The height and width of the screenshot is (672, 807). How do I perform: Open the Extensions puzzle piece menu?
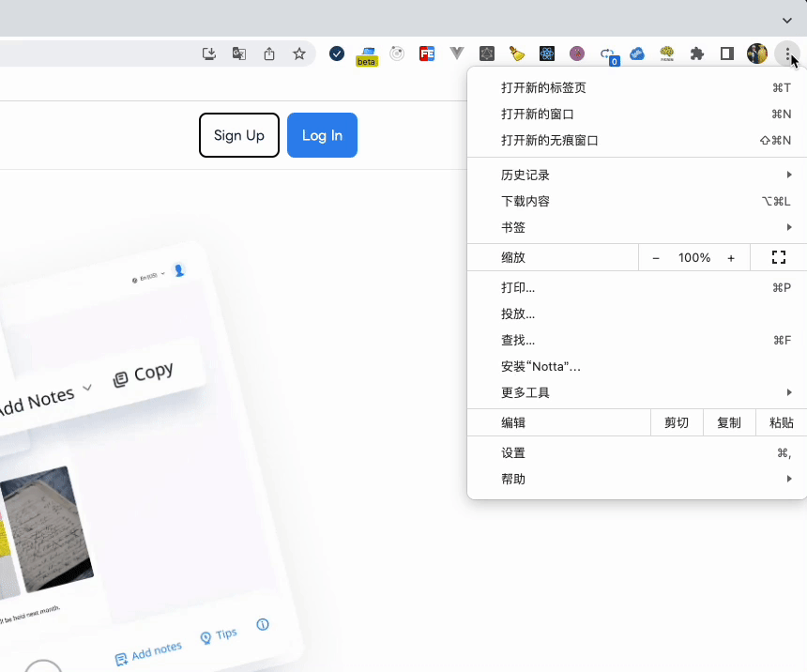click(x=697, y=53)
